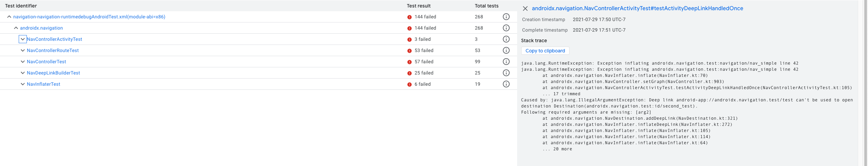This screenshot has height=166, width=868.
Task: Open testActivityDeepLinkHandledOnce test title link
Action: [x=637, y=9]
